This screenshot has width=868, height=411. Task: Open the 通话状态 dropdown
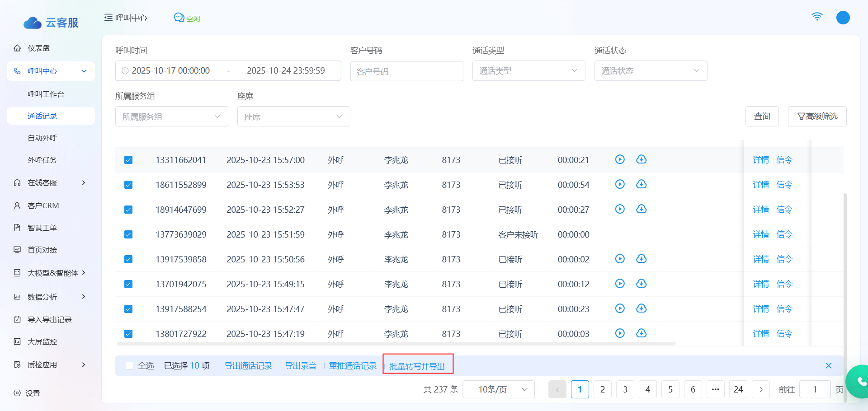pos(651,71)
